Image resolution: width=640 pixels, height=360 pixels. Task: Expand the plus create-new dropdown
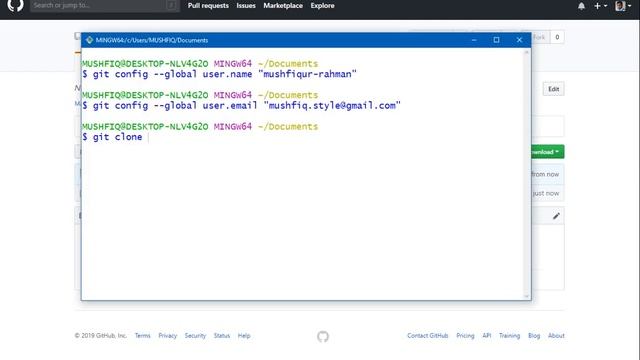pyautogui.click(x=600, y=6)
